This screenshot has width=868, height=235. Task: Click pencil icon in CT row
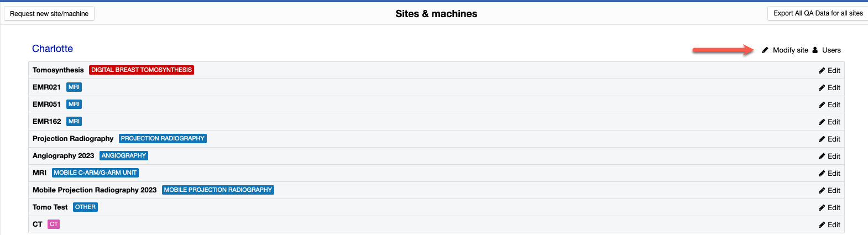coord(822,225)
